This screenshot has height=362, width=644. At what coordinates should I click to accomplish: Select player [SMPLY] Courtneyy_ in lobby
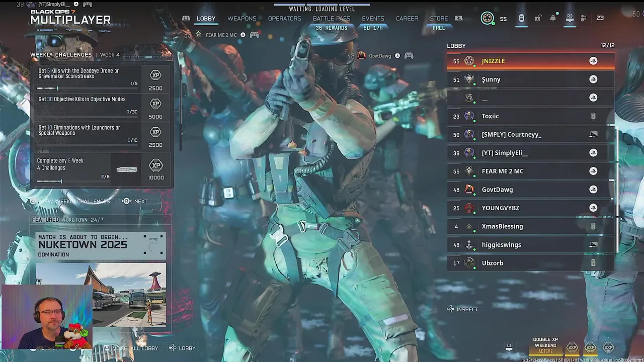[x=531, y=135]
